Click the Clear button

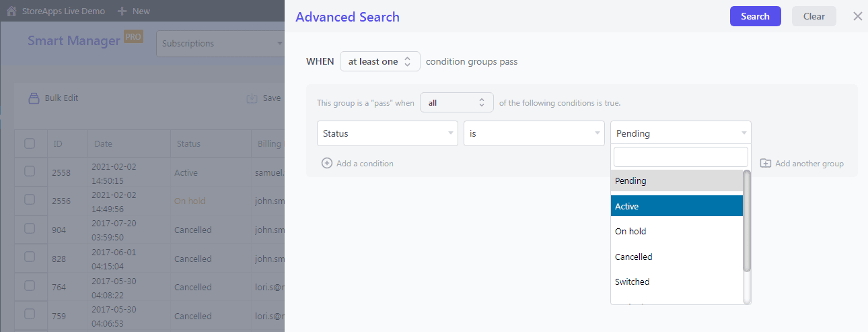tap(813, 16)
